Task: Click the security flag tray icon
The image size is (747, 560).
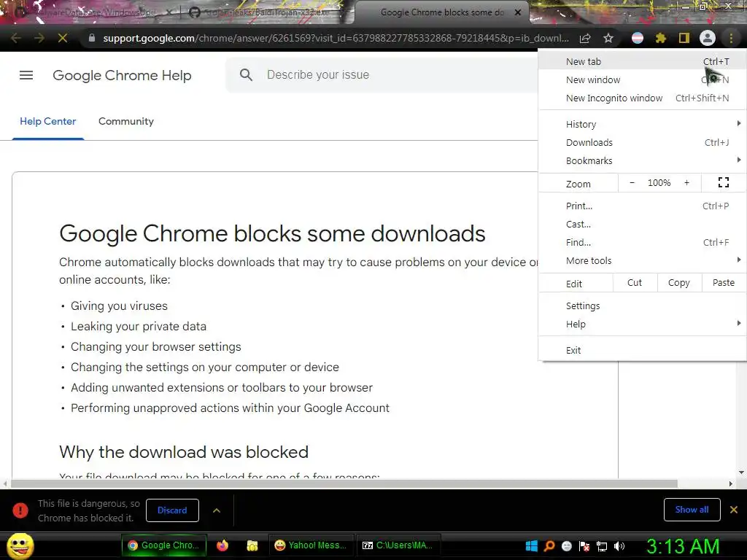Action: 584,546
